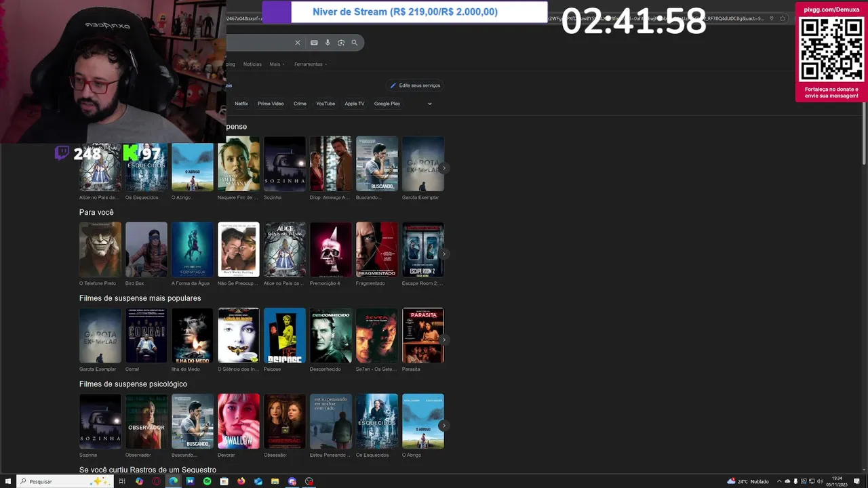Click the magnifier search submit icon

354,43
